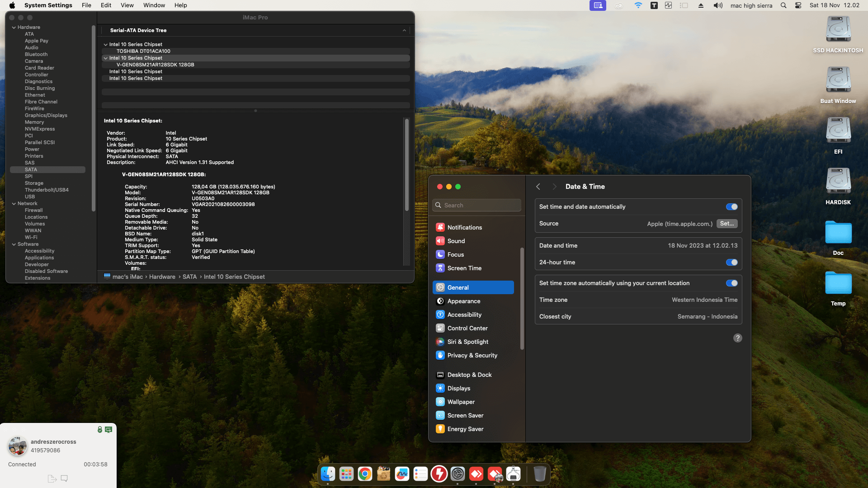Collapse the Software section in the sidebar

pos(14,244)
